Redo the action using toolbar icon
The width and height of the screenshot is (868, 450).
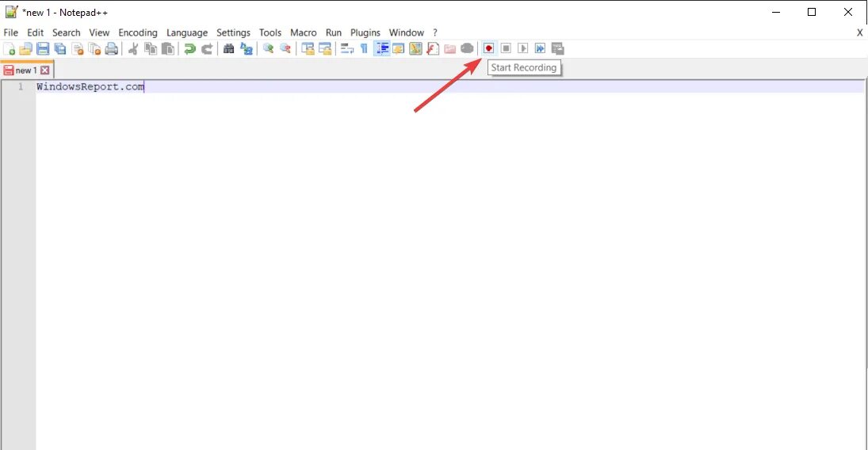(x=207, y=48)
